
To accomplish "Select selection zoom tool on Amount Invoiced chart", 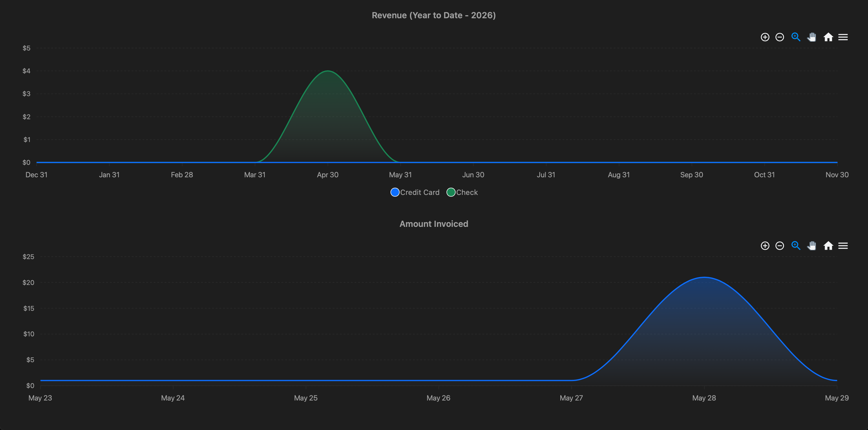I will pyautogui.click(x=796, y=246).
